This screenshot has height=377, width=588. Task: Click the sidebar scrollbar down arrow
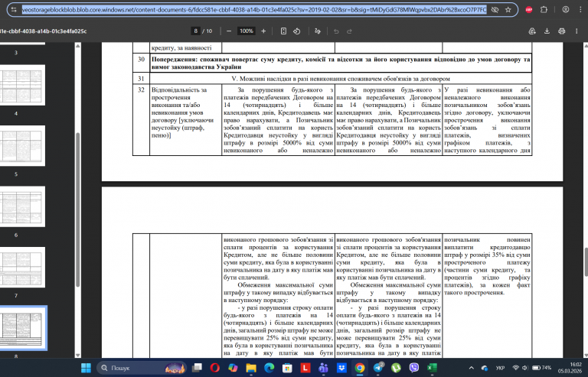coord(77,355)
